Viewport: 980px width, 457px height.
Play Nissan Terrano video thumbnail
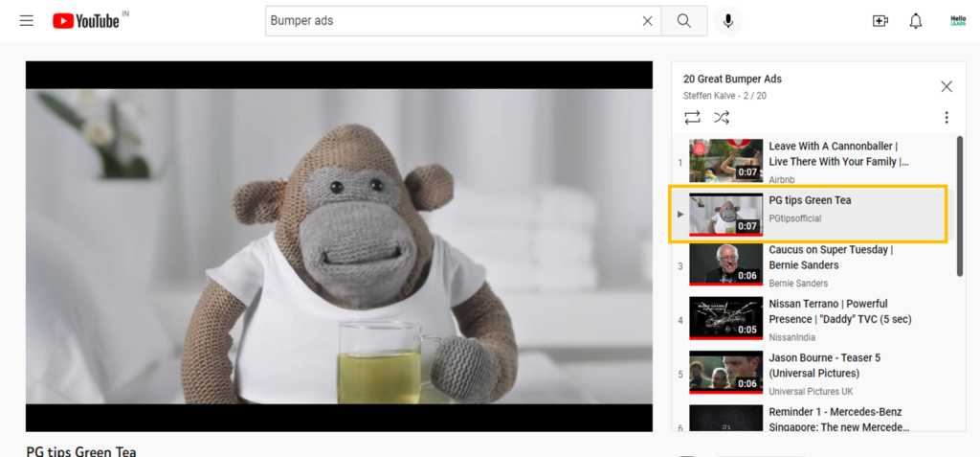pyautogui.click(x=725, y=318)
